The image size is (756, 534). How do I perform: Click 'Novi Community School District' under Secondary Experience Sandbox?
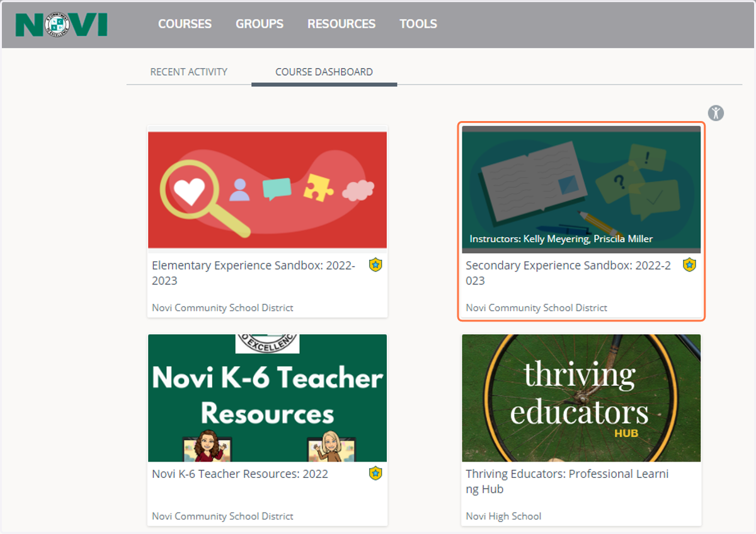click(536, 308)
